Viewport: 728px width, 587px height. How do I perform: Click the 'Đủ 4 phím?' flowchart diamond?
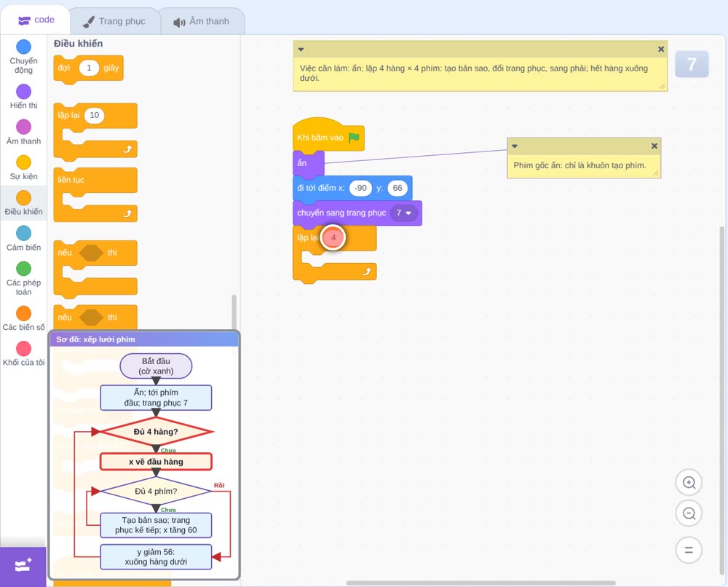tap(156, 491)
